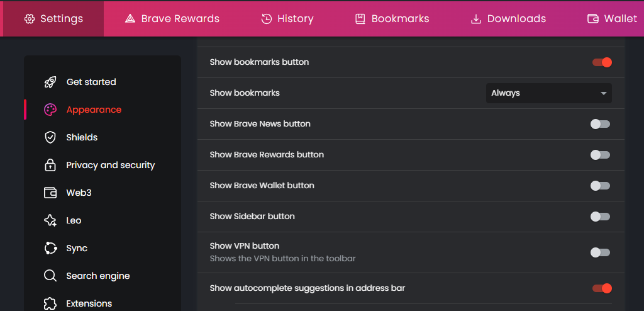The image size is (644, 311).
Task: Click 'Show autocomplete suggestions in address bar' label
Action: [x=307, y=288]
